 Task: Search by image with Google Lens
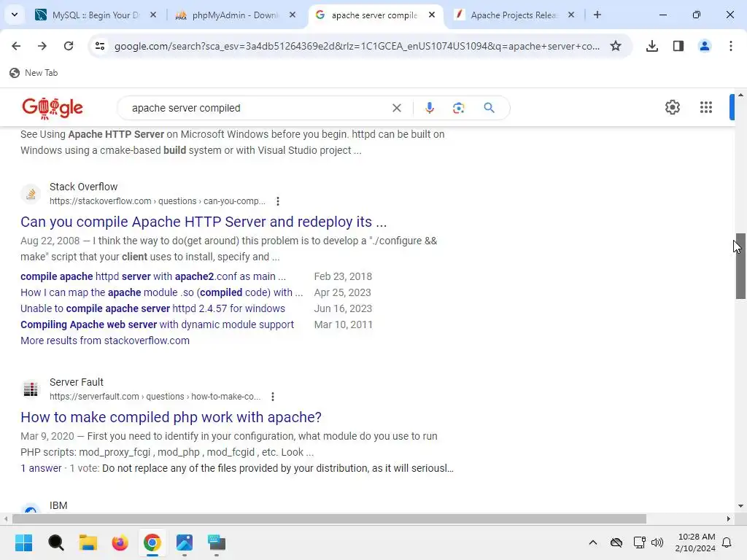458,108
